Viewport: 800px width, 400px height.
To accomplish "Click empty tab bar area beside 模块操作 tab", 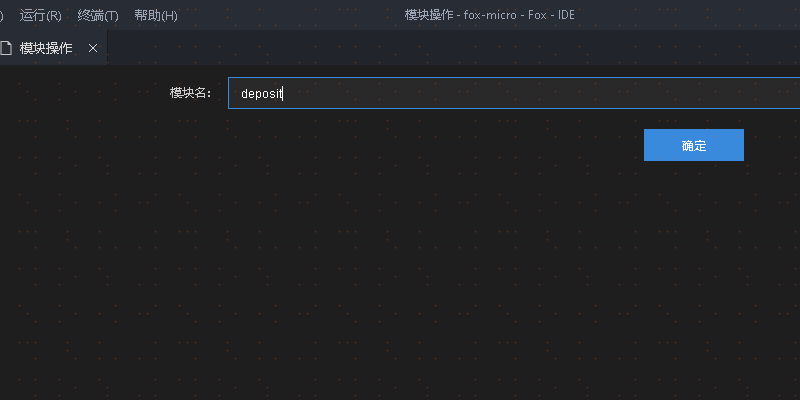I will point(449,47).
